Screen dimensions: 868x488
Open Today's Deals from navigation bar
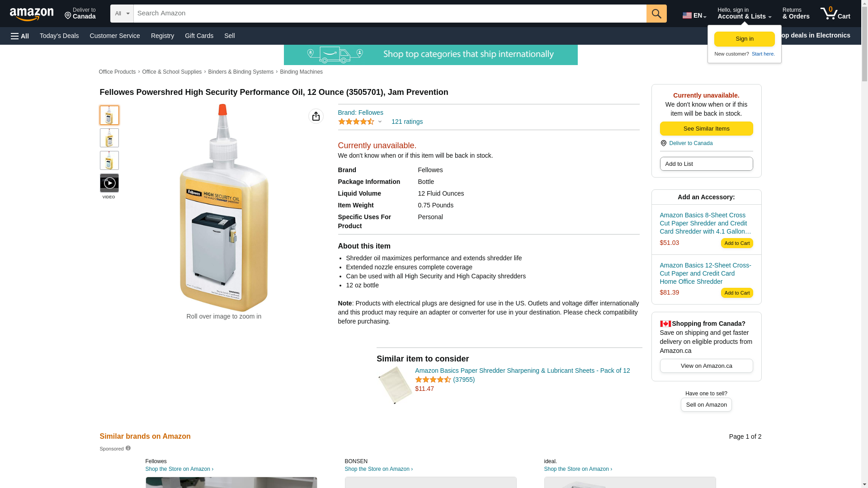point(59,36)
